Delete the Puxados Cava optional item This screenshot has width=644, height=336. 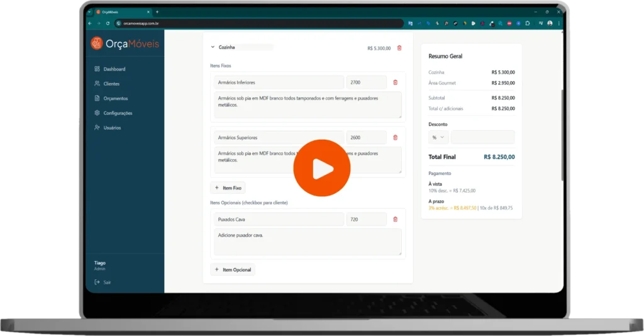point(395,219)
